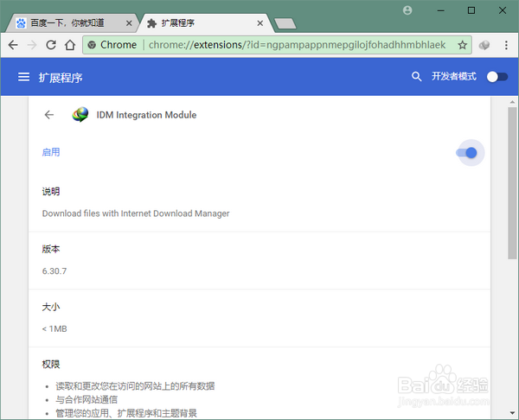
Task: Click the vertical scrollbar thumb
Action: point(512,183)
